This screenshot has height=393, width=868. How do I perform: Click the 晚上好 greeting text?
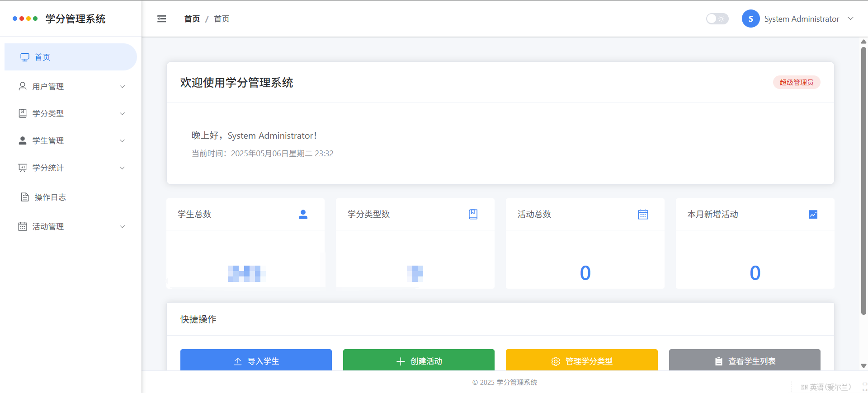[254, 136]
